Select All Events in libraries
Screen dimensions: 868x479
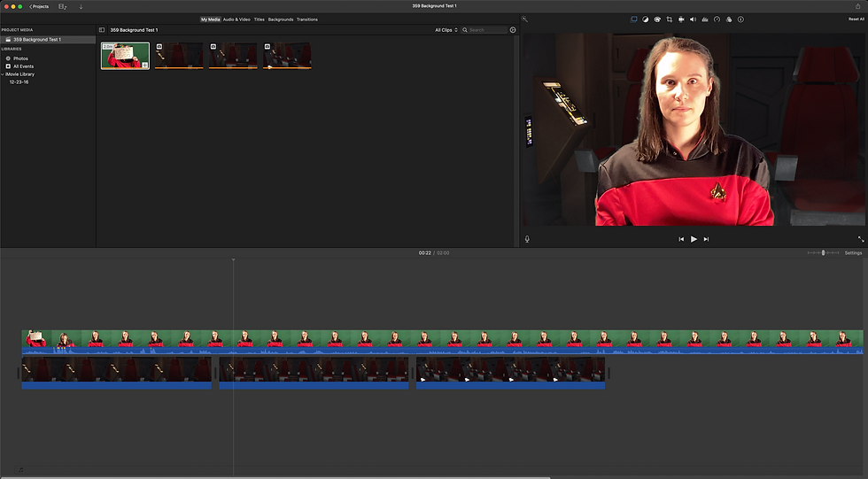(23, 66)
